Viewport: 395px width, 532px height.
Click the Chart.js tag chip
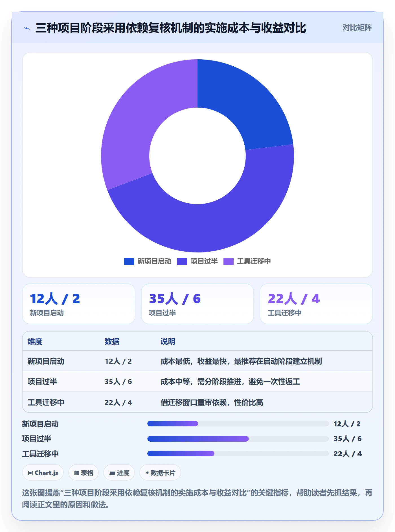43,473
